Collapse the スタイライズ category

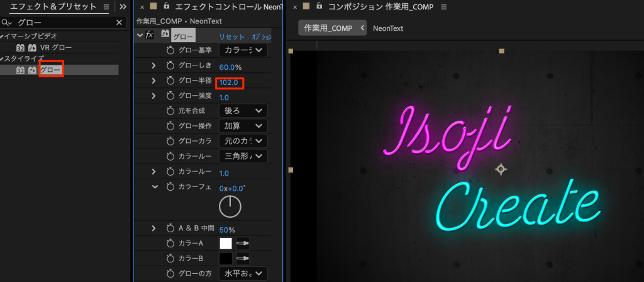(x=3, y=58)
